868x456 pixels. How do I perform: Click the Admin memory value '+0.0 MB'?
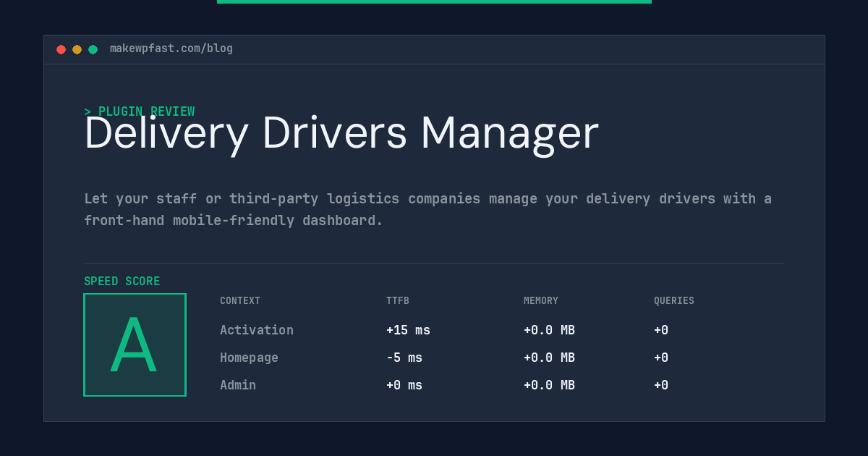(x=549, y=385)
